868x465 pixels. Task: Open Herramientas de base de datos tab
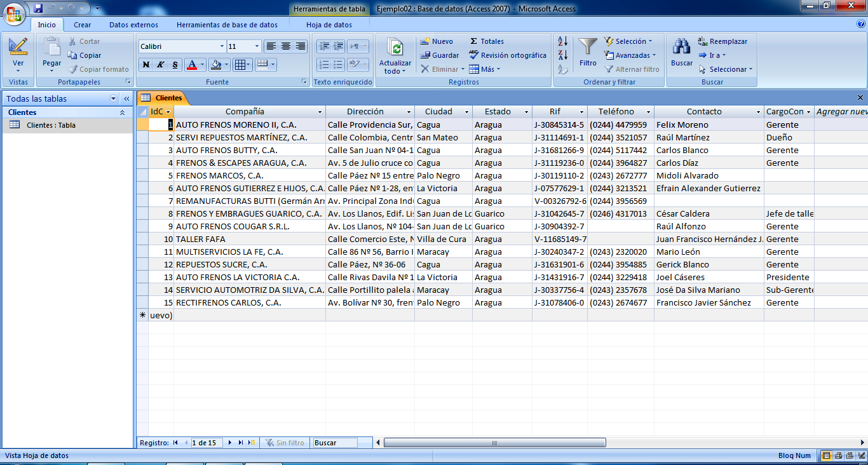tap(227, 25)
